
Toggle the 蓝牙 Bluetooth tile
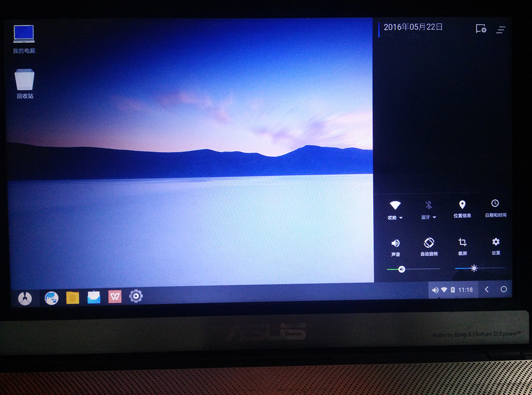click(429, 210)
